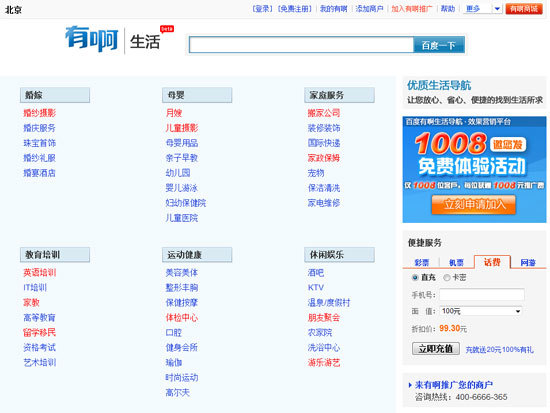Image resolution: width=550 pixels, height=413 pixels.
Task: Open the 儿童医院 link
Action: 182,218
